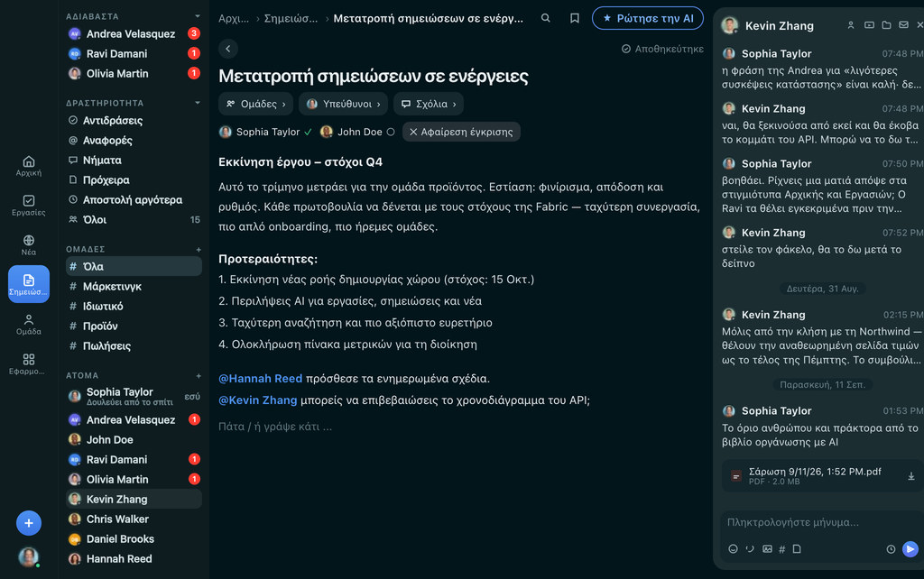Viewport: 924px width, 579px height.
Task: Open the Εργασίες tasks icon in the sidebar
Action: pyautogui.click(x=28, y=205)
